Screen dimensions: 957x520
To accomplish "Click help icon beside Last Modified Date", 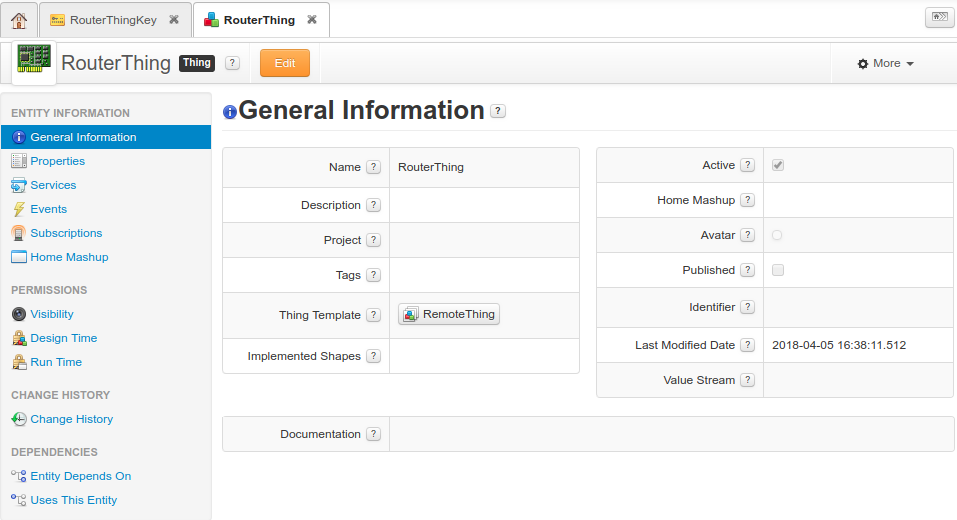I will 747,345.
